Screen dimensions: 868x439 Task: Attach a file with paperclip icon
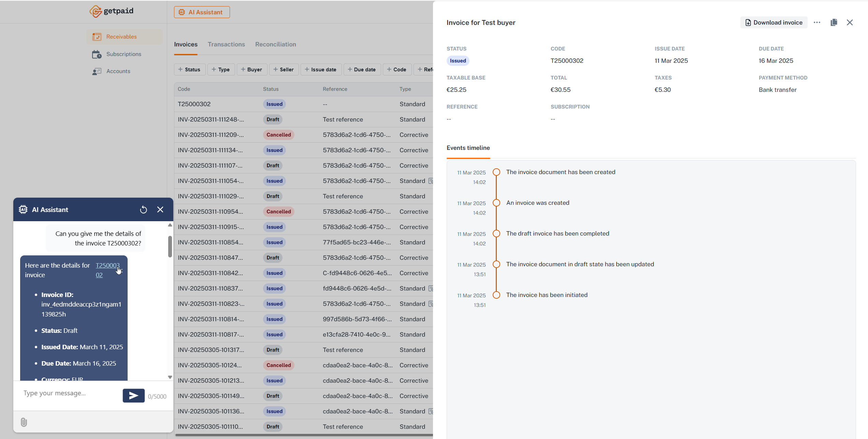click(24, 422)
